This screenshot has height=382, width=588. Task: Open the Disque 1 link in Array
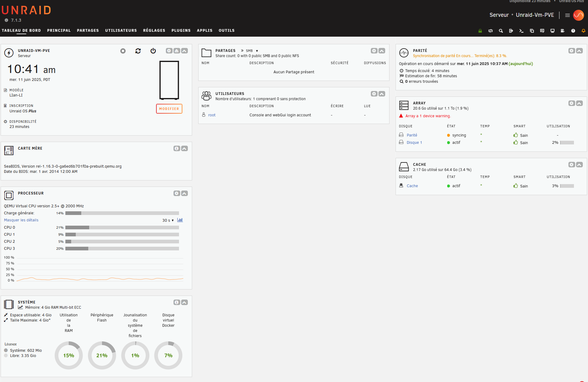414,143
